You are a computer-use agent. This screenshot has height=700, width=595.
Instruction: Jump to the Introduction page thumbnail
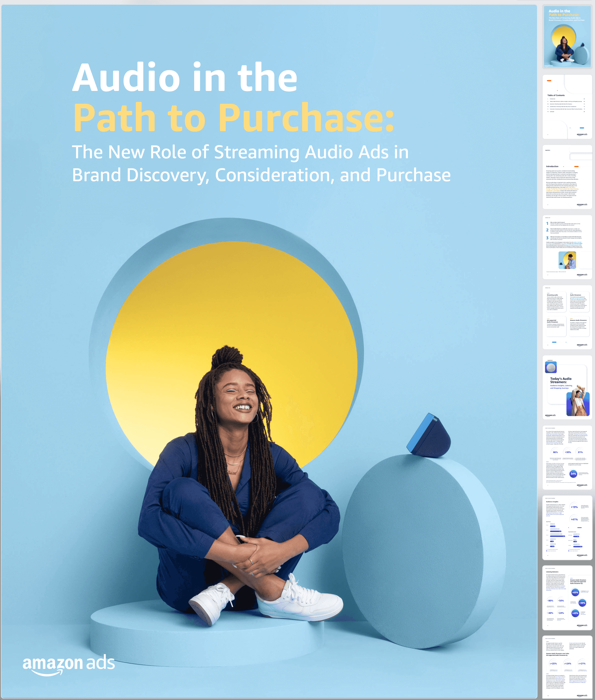point(567,177)
